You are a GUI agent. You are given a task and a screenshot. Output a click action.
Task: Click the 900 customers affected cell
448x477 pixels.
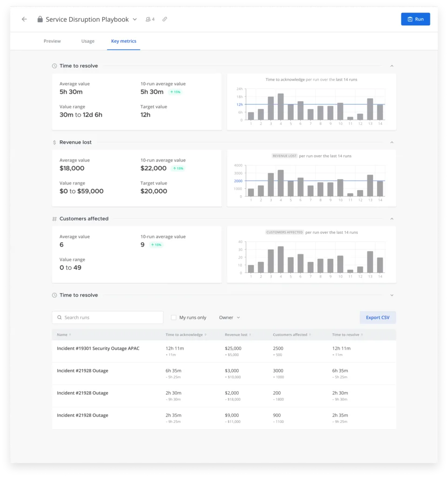[x=277, y=415]
